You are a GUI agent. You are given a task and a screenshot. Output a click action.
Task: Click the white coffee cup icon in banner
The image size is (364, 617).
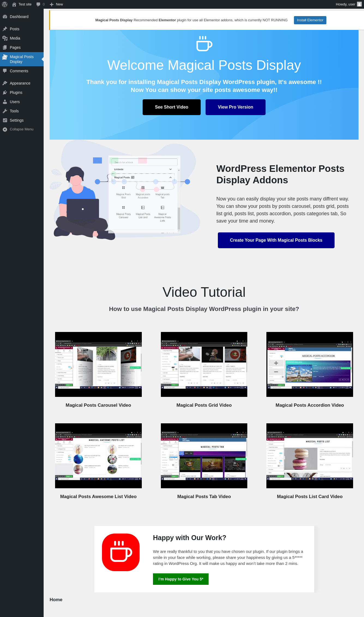(x=204, y=43)
